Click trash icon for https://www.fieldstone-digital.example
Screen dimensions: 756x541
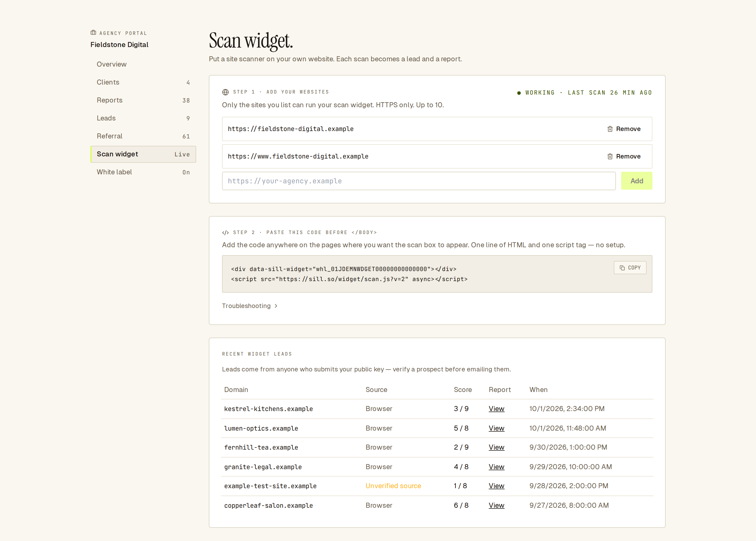click(610, 156)
